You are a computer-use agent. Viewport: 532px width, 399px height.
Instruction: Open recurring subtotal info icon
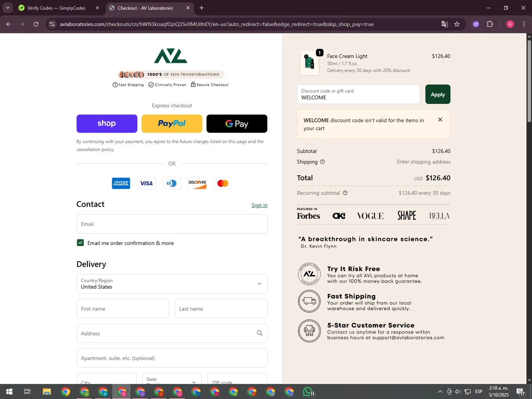pos(345,193)
